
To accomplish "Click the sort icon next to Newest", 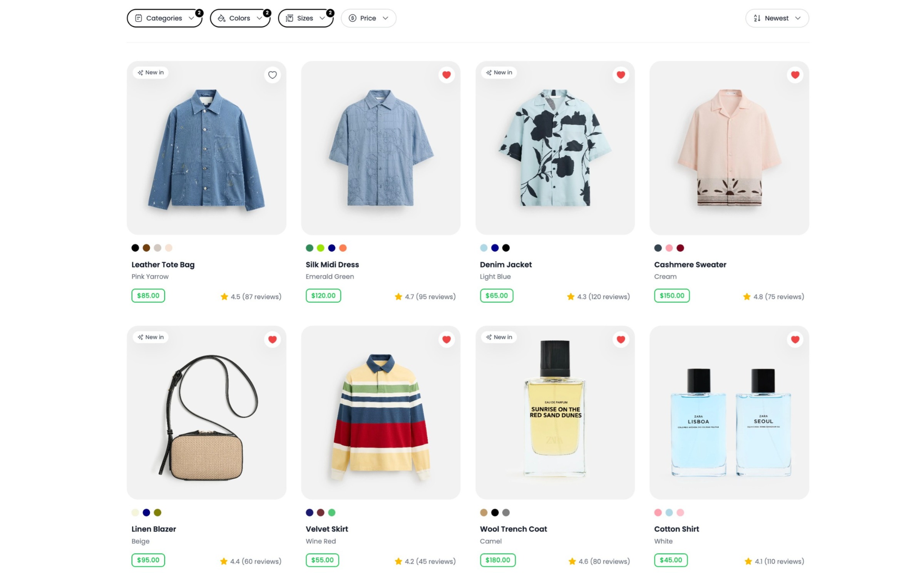I will pos(757,18).
